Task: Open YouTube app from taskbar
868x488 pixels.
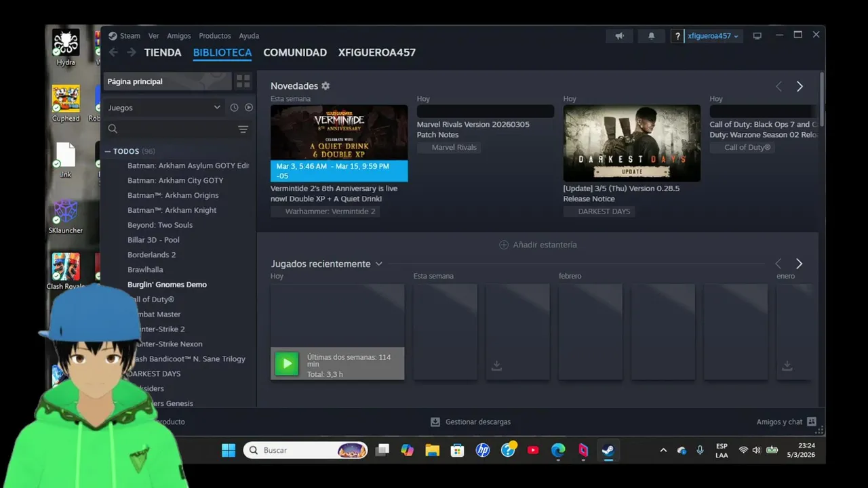Action: (x=533, y=450)
